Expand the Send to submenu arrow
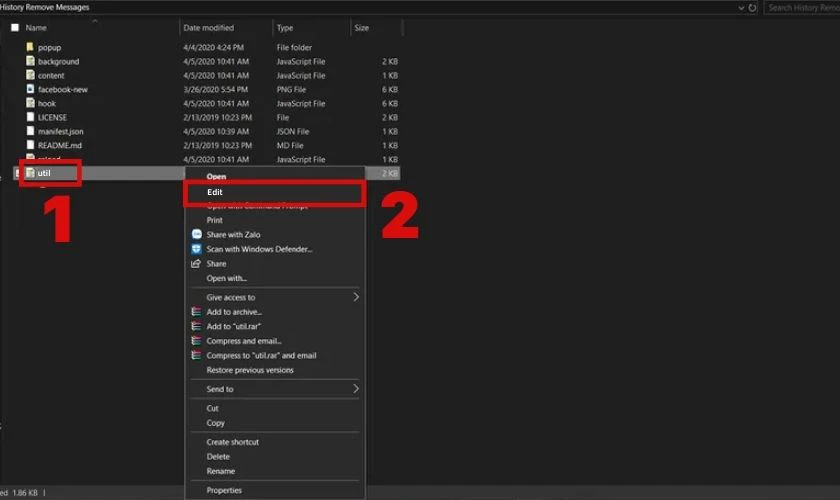Image resolution: width=840 pixels, height=500 pixels. click(x=356, y=389)
